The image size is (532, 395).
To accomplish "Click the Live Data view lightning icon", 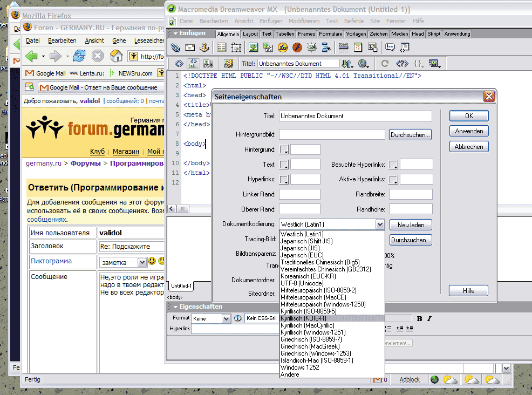I will pyautogui.click(x=228, y=64).
